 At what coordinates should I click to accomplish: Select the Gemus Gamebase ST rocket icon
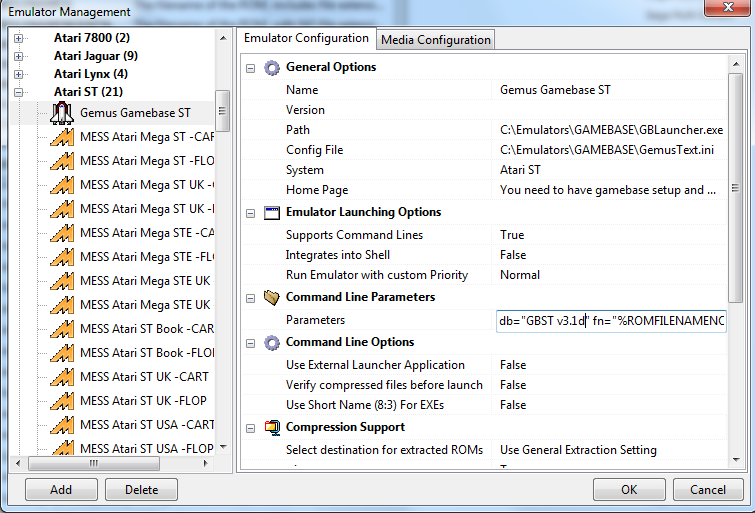pos(62,113)
